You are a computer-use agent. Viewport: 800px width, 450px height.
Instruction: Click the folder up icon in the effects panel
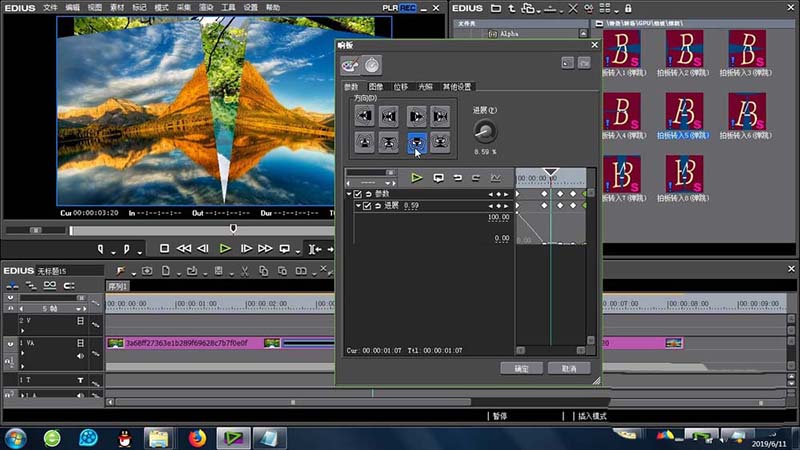[x=512, y=8]
